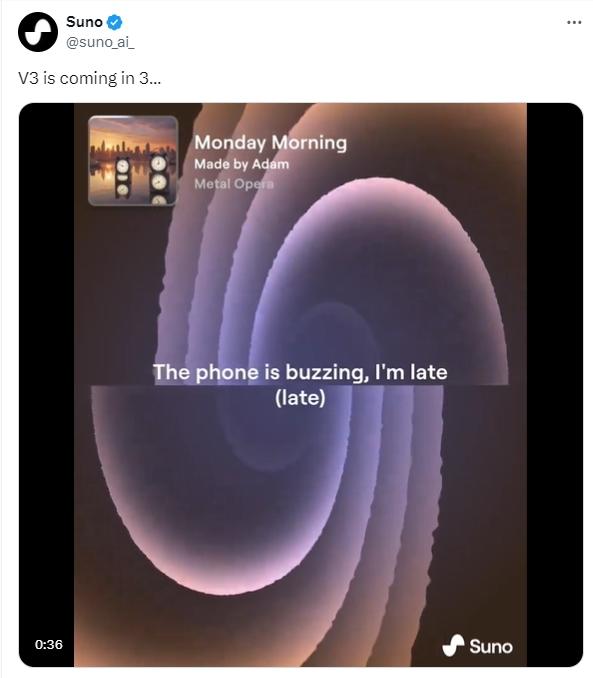Click the 'Metal Opera' genre label
Image resolution: width=593 pixels, height=678 pixels.
tap(234, 184)
